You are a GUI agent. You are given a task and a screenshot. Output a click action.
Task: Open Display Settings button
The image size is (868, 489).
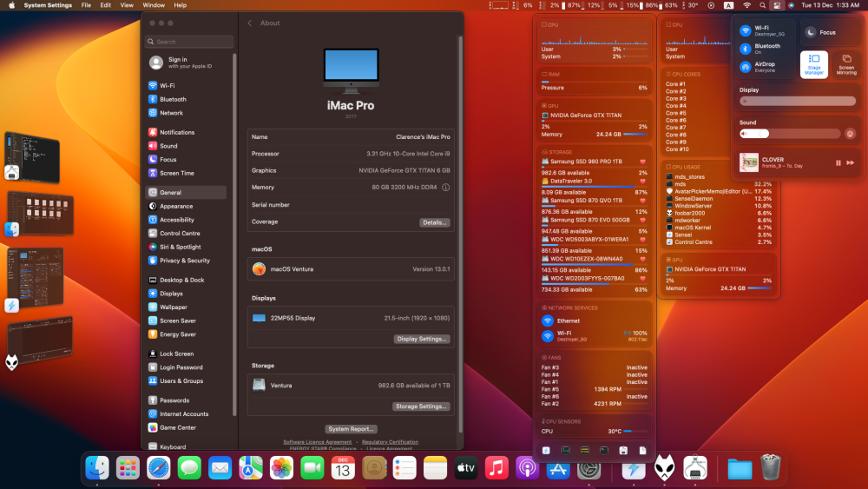pyautogui.click(x=422, y=339)
